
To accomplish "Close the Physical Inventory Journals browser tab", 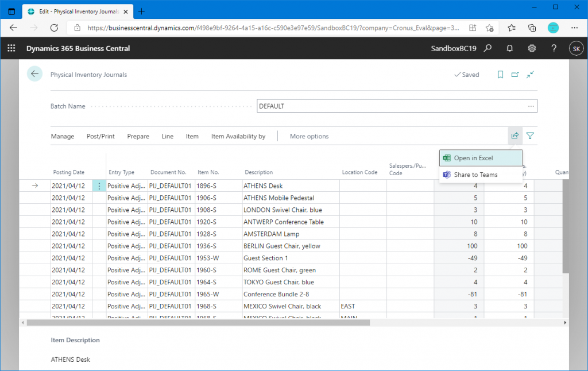I will [x=126, y=11].
